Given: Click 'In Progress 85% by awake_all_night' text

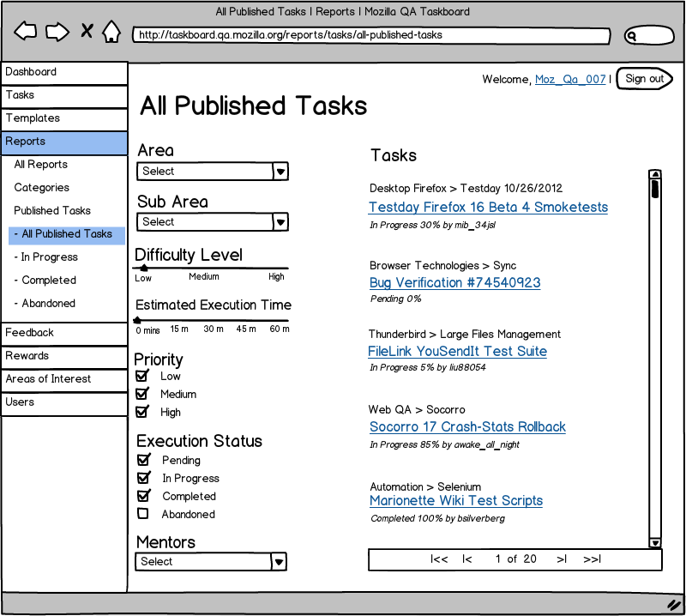Looking at the screenshot, I should [444, 444].
